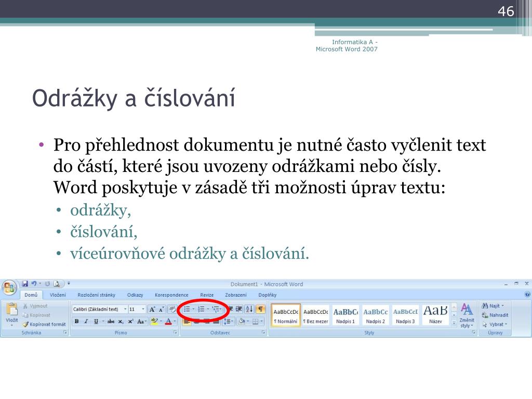Apply the red font color A
This screenshot has width=532, height=399.
tap(168, 321)
